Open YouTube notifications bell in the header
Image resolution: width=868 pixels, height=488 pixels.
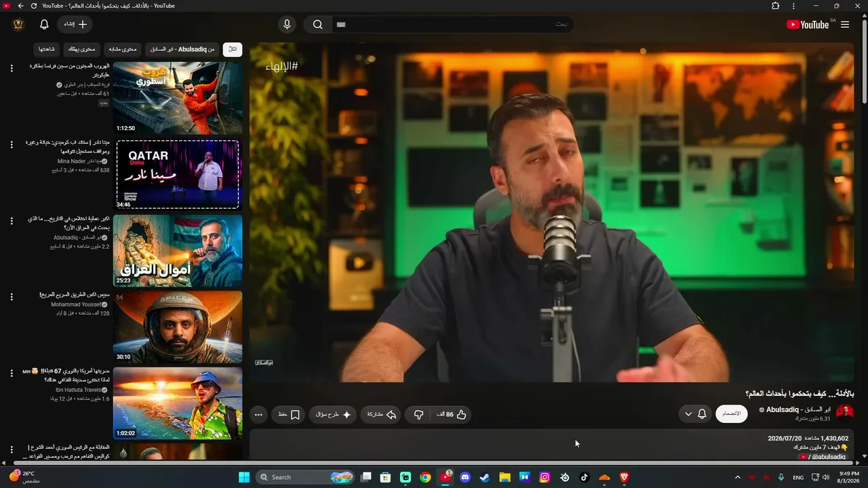click(44, 24)
